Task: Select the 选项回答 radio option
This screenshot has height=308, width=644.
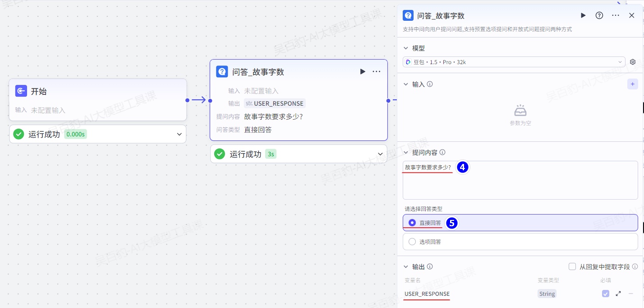Action: (x=412, y=242)
